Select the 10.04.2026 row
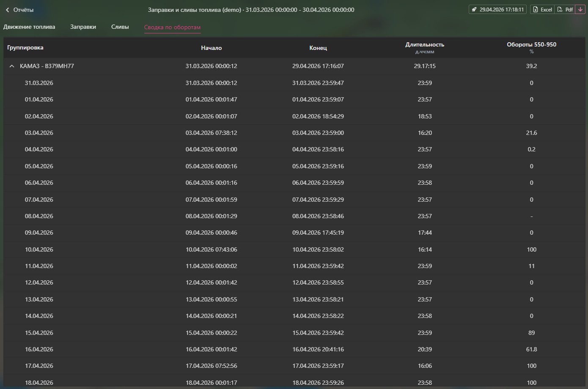 [x=39, y=249]
